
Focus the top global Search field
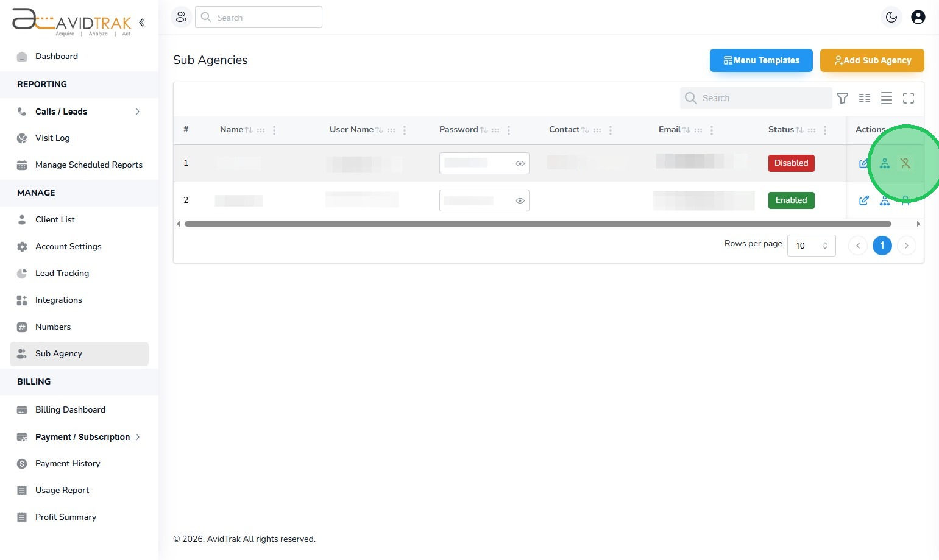pos(258,17)
